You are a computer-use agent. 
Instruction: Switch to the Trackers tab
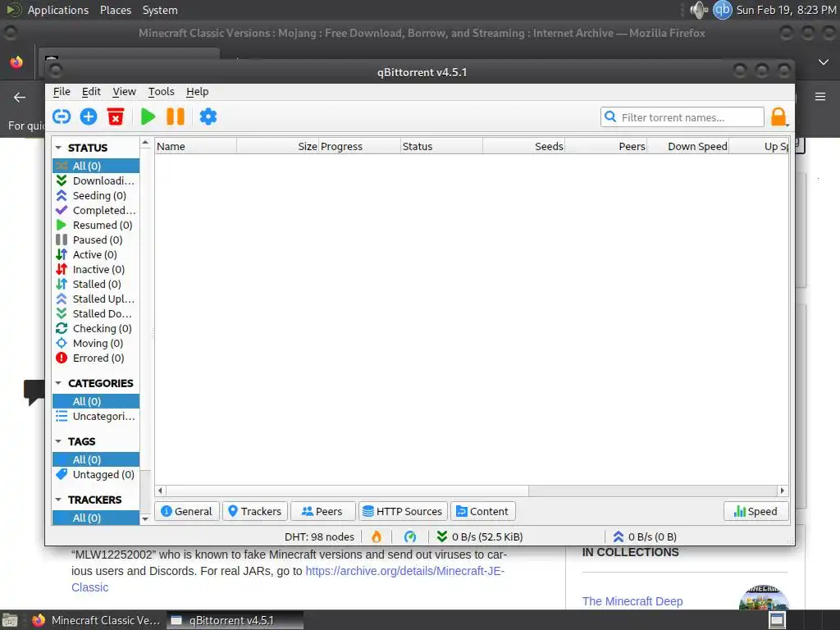pos(255,511)
